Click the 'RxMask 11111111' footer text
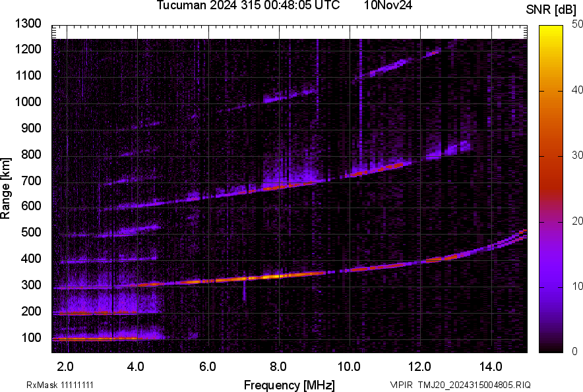Screen dimensions: 583x392 60,385
